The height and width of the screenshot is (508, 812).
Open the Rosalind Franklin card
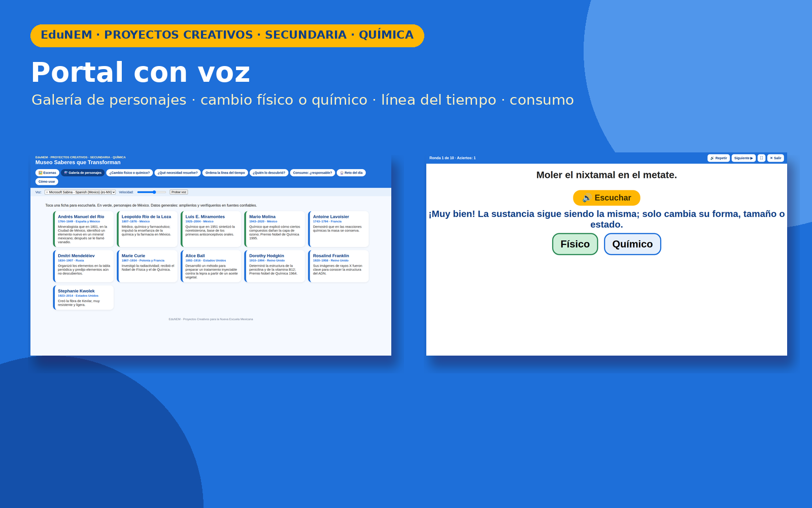click(x=339, y=266)
